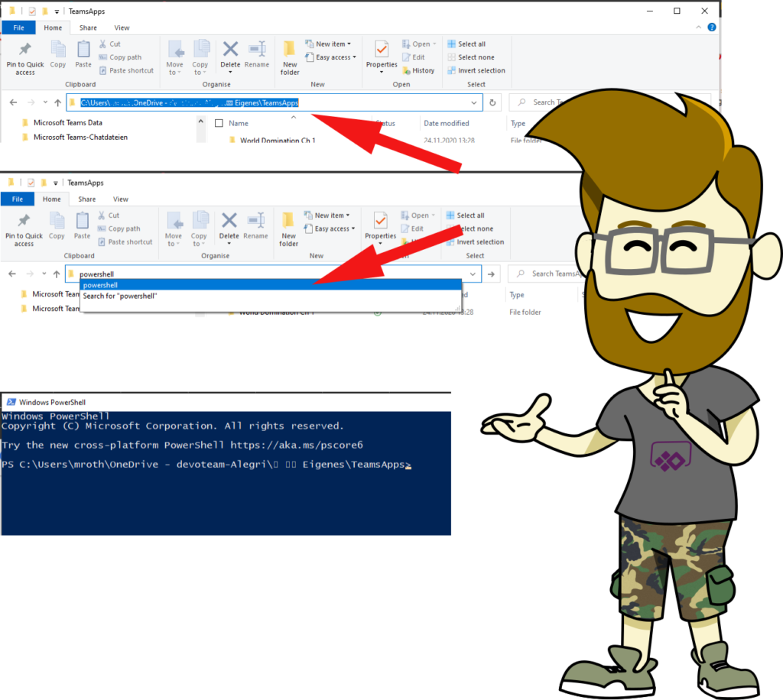
Task: Click Copy path in top Explorer window
Action: 120,57
